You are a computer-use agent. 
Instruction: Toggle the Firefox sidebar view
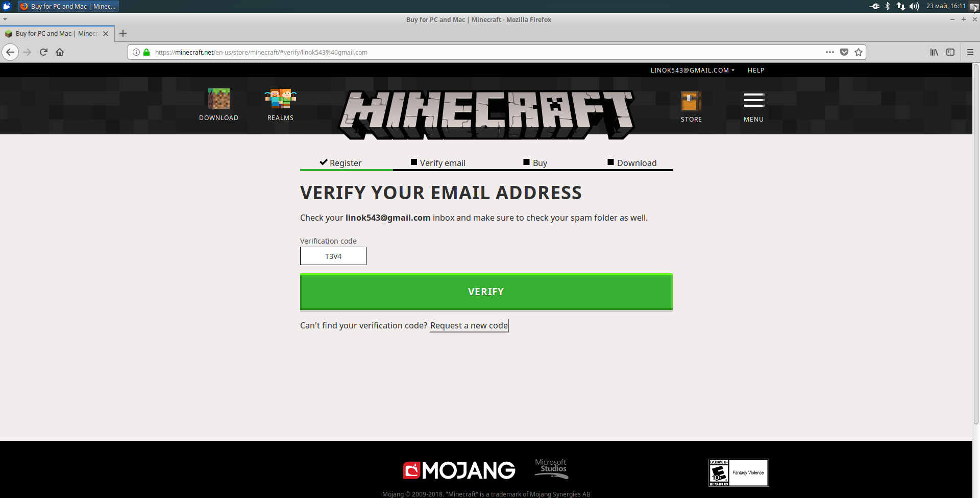pyautogui.click(x=950, y=52)
